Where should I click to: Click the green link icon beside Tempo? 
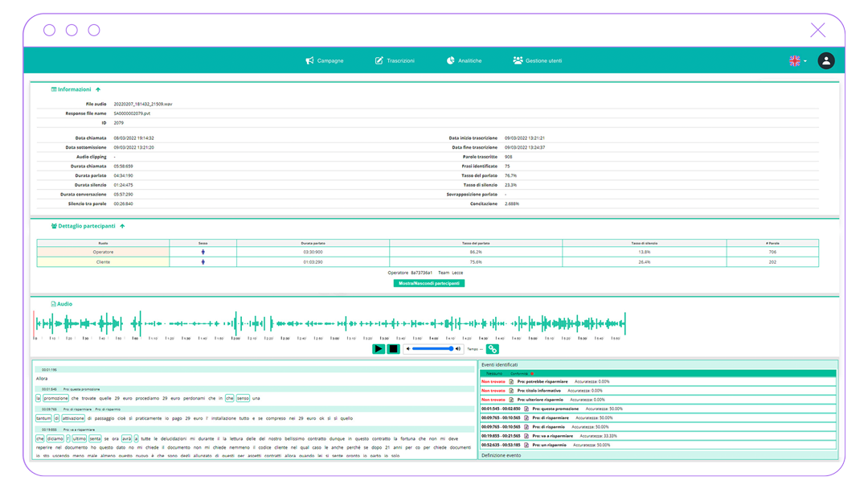pos(493,349)
